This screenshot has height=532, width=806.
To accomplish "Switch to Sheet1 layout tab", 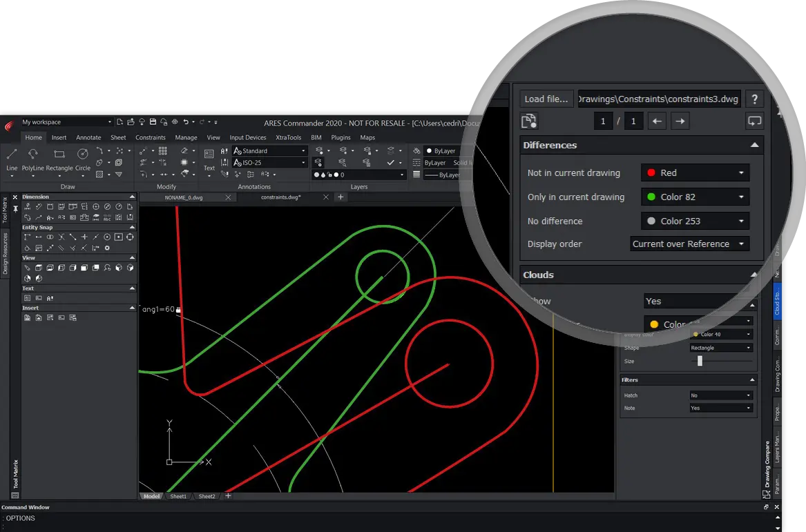I will tap(178, 496).
